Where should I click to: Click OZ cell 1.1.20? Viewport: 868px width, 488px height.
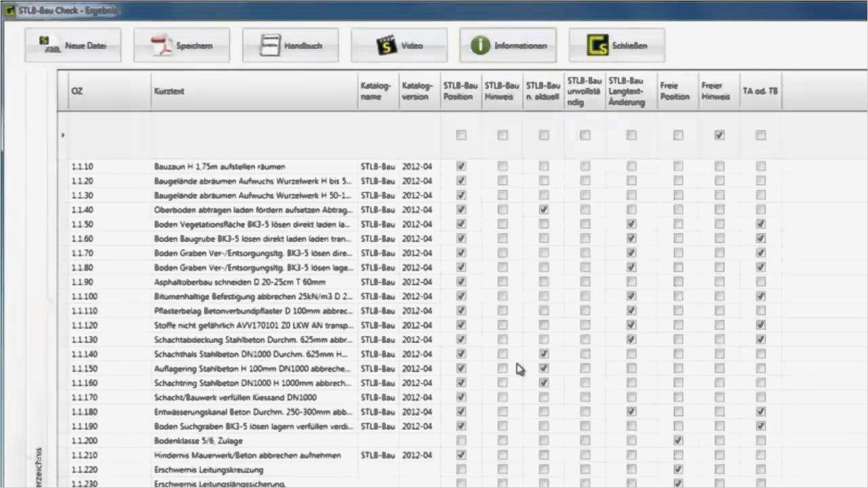click(83, 181)
